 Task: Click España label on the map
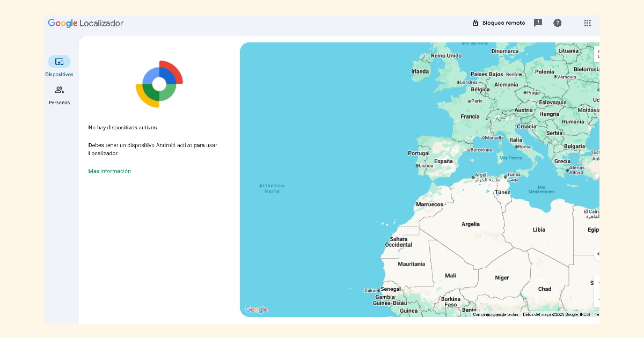(x=443, y=161)
